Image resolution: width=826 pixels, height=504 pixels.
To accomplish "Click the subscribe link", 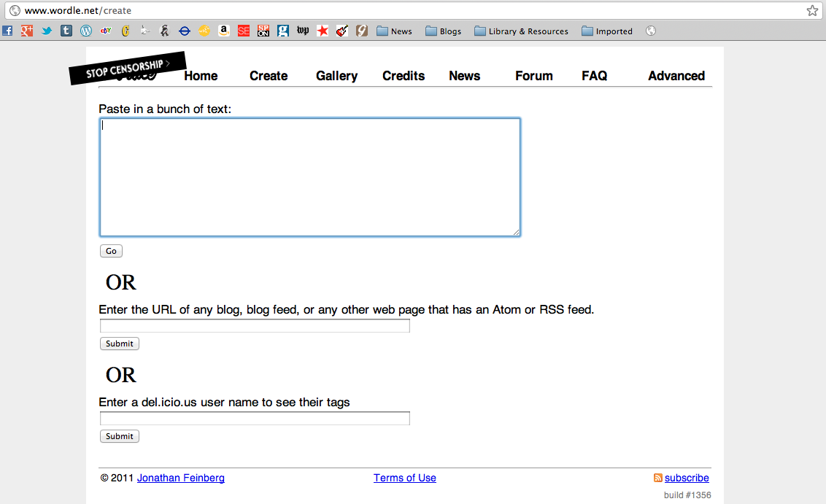I will pyautogui.click(x=687, y=478).
